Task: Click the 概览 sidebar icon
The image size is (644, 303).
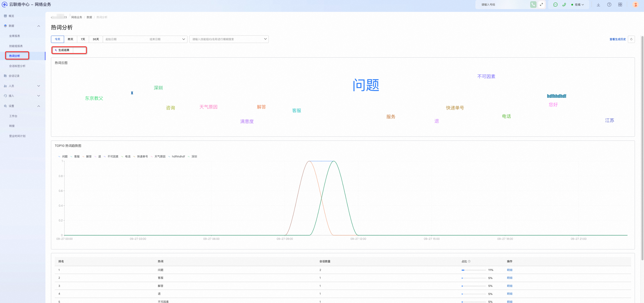Action: tap(5, 16)
